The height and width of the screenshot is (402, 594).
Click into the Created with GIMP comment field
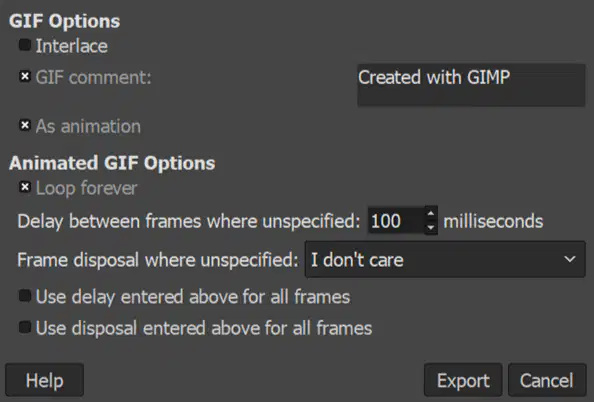click(x=471, y=85)
